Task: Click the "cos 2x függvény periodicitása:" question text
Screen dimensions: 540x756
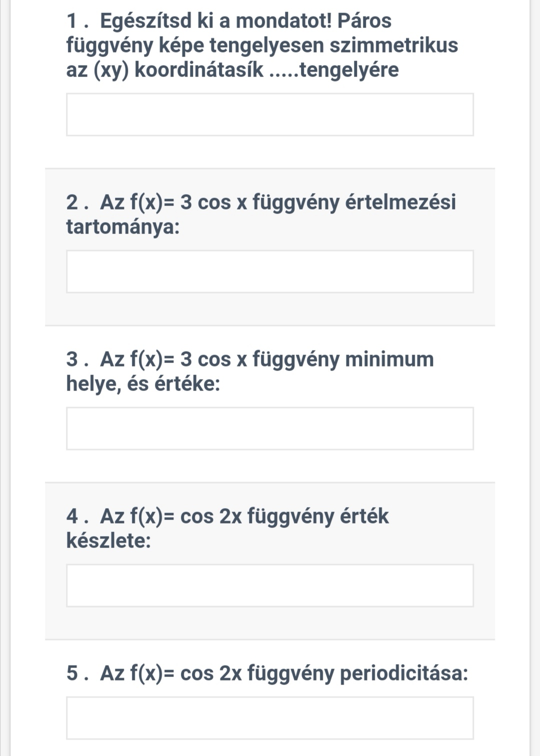Action: 324,673
